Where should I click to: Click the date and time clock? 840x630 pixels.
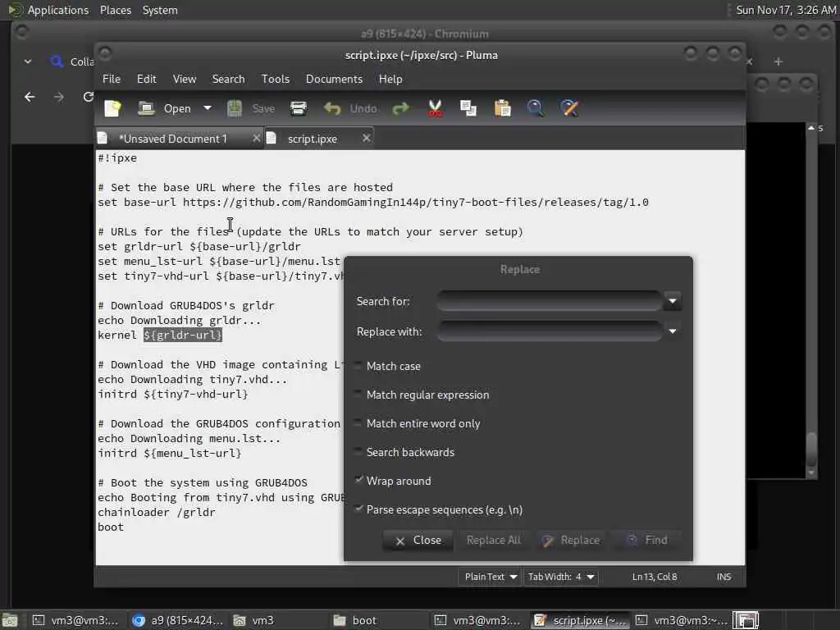pyautogui.click(x=785, y=10)
